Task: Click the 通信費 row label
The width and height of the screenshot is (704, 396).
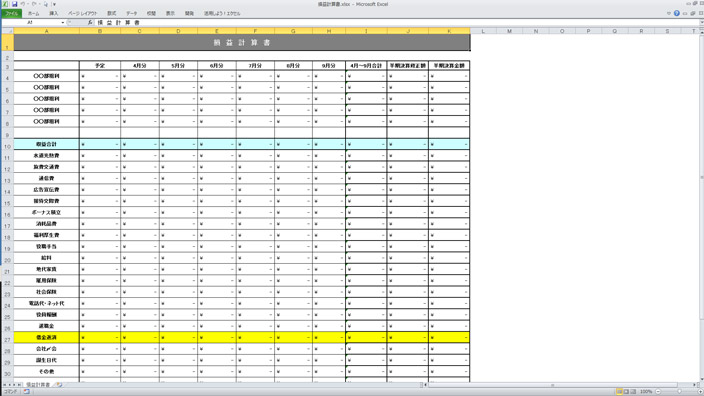Action: [46, 178]
